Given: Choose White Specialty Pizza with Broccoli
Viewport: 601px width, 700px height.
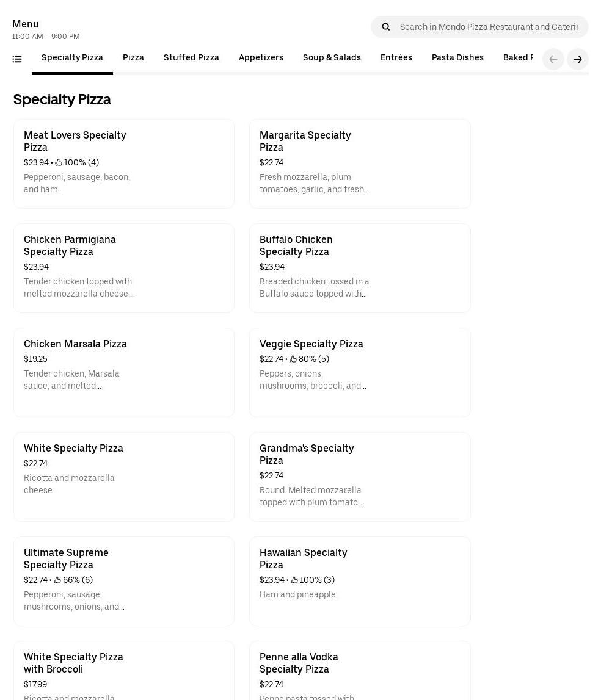Looking at the screenshot, I should click(123, 670).
